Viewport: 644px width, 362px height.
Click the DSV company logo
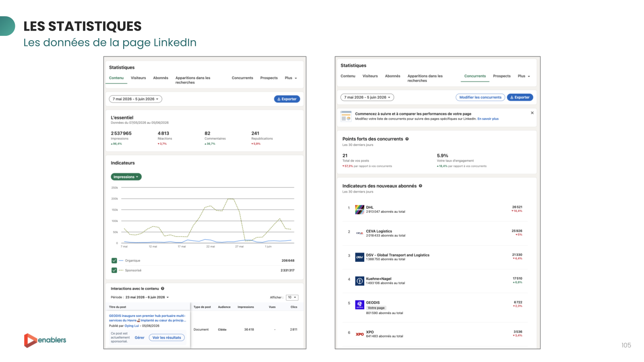pos(359,257)
